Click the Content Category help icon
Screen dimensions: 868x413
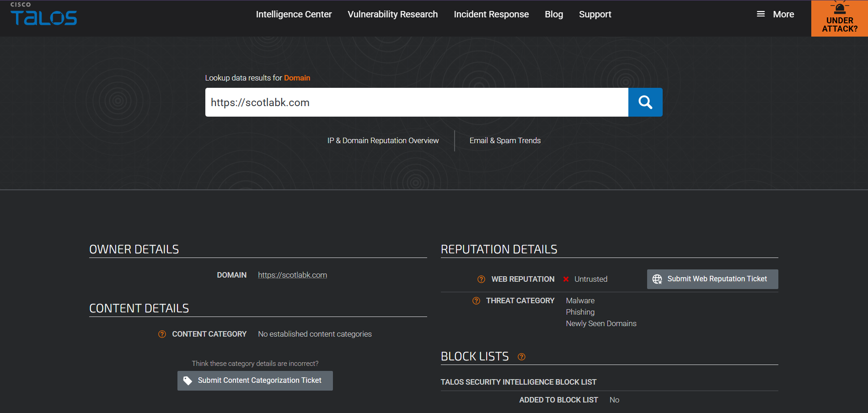[162, 334]
